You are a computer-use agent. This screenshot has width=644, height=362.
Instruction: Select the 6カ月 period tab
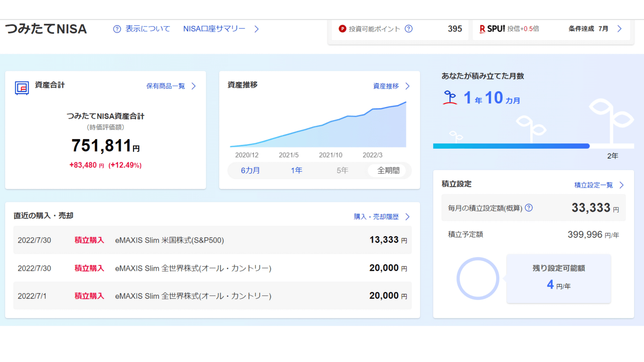pos(250,170)
